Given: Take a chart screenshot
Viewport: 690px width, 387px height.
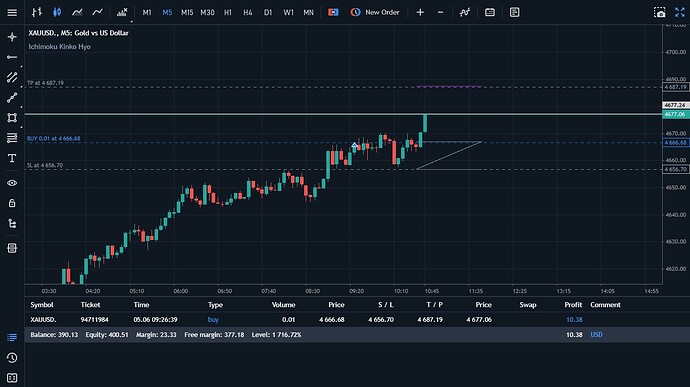Looking at the screenshot, I should coord(660,12).
